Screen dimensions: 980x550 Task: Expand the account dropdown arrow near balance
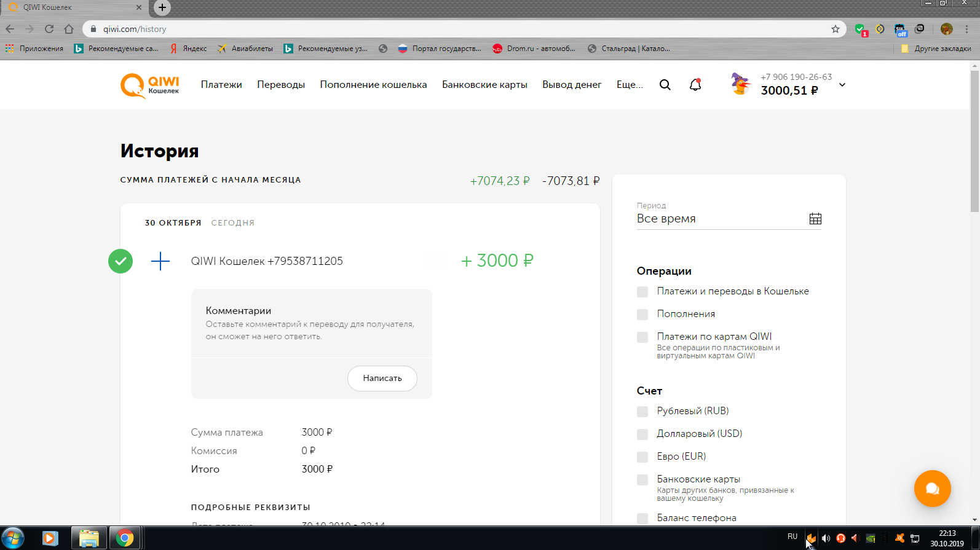pos(842,85)
